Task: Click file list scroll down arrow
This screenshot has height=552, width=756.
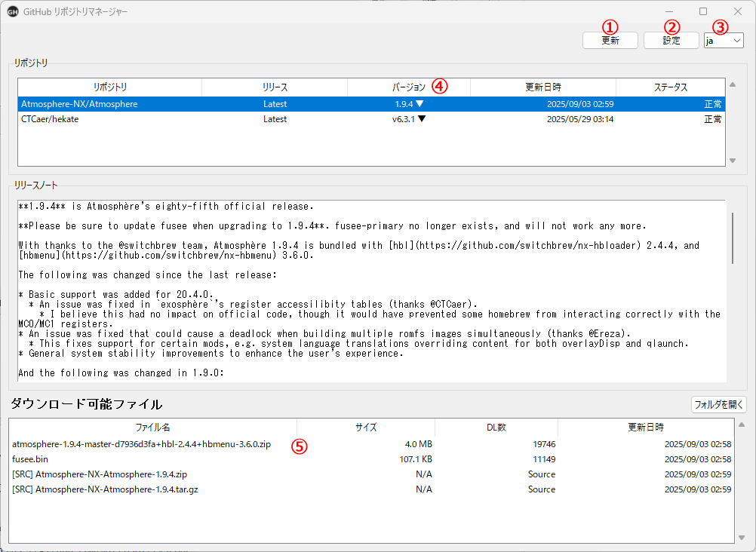Action: [x=742, y=538]
